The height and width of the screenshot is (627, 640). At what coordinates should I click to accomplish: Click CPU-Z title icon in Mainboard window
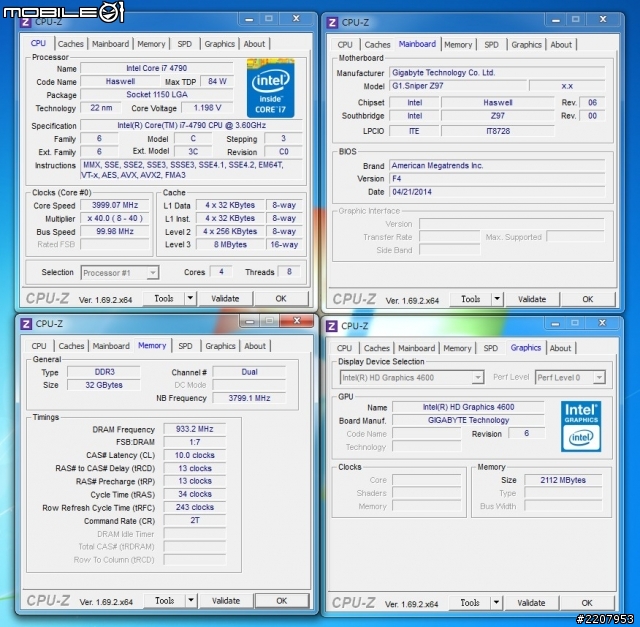tap(332, 22)
